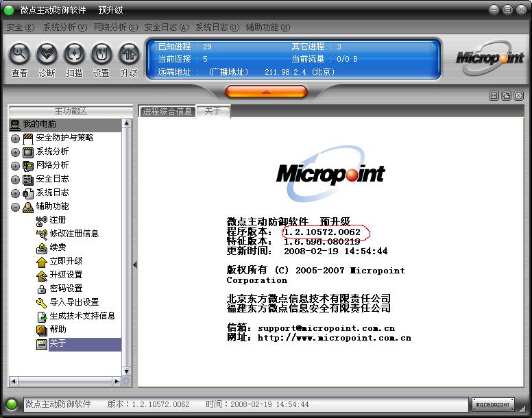Select the 我的电脑 computer icon
The image size is (532, 418).
[x=15, y=125]
